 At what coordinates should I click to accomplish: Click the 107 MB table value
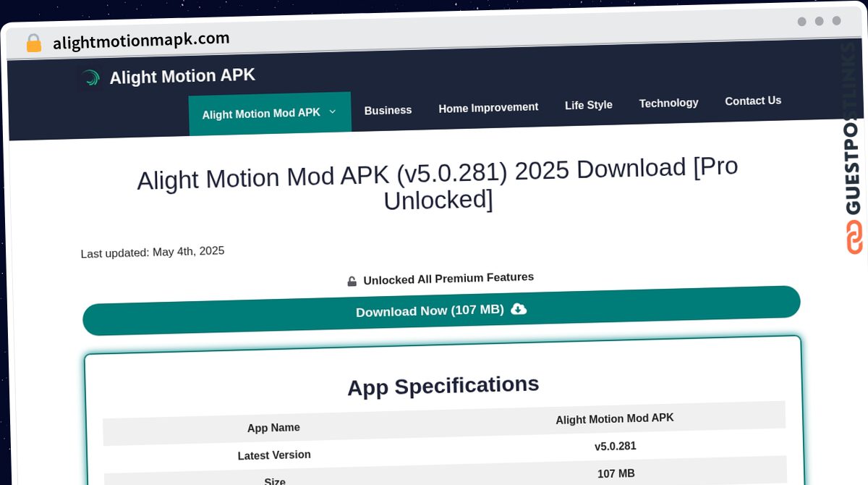pyautogui.click(x=616, y=473)
